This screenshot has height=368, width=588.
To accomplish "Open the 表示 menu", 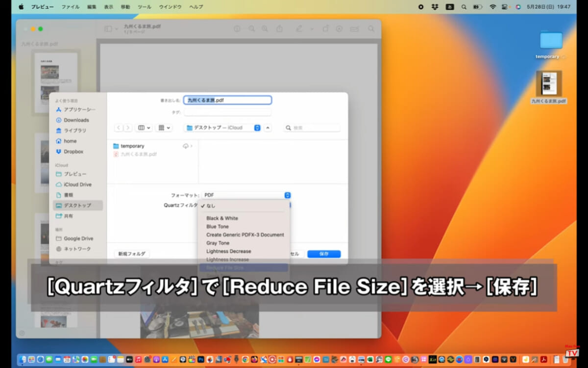I will pos(108,7).
